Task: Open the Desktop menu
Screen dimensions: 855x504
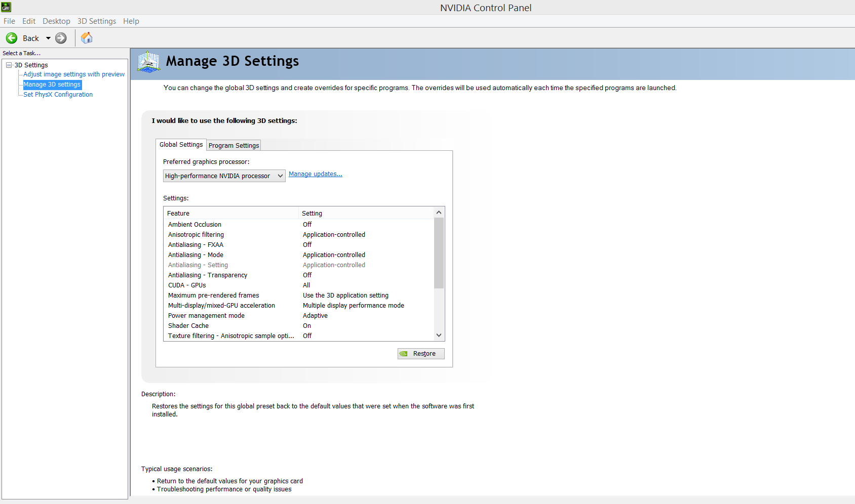Action: (x=56, y=21)
